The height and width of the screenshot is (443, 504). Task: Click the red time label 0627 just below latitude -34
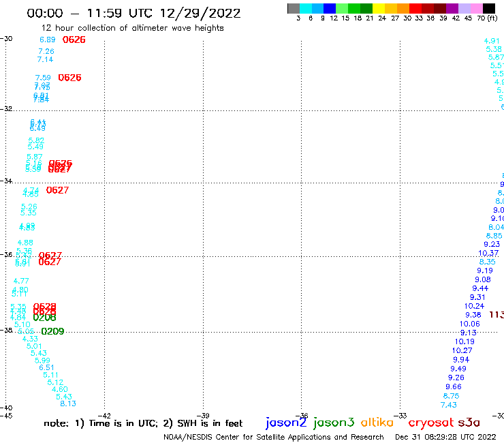tap(57, 190)
